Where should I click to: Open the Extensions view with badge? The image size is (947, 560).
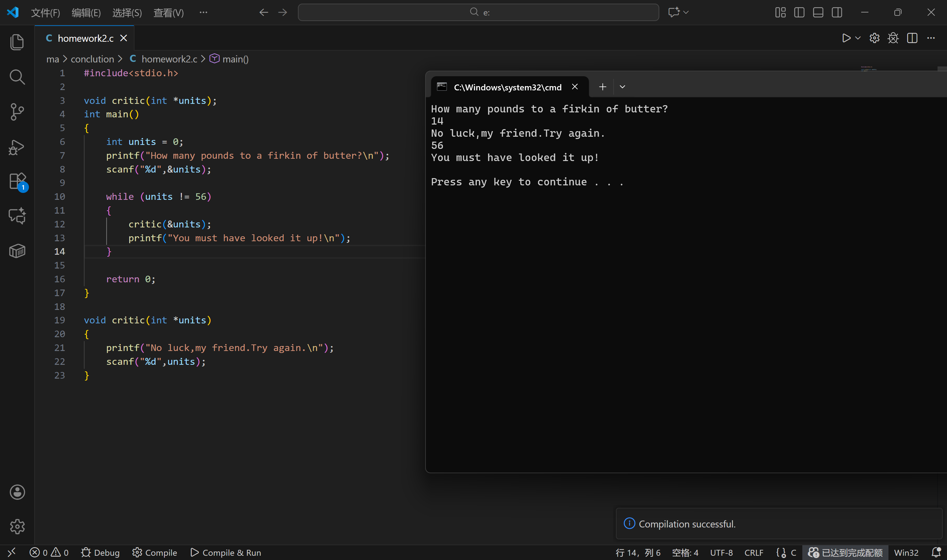(x=17, y=181)
